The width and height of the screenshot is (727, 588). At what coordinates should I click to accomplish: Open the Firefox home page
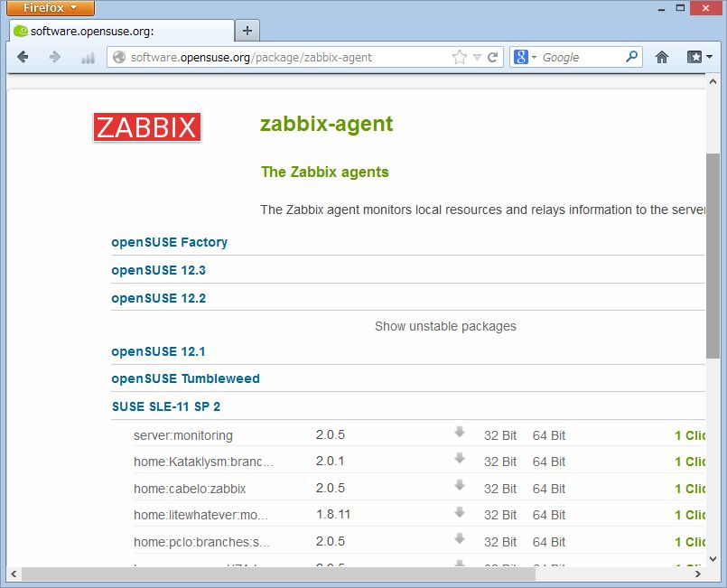(662, 57)
